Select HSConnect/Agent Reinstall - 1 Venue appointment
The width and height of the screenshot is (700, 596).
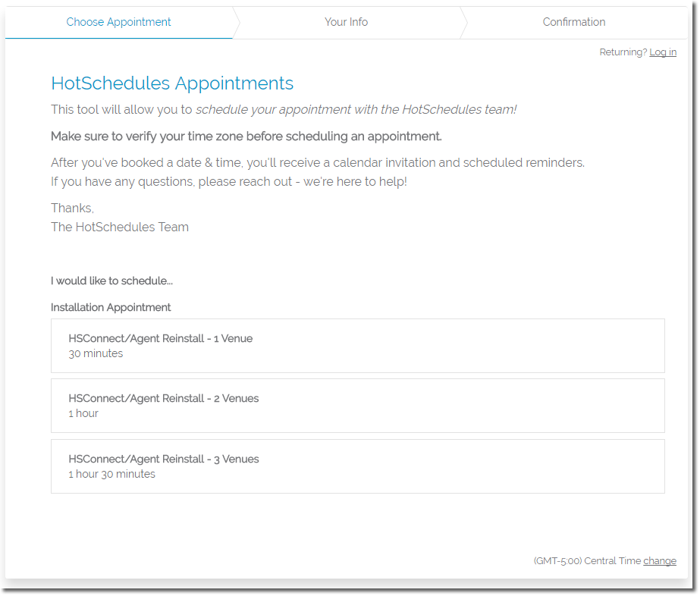(357, 346)
